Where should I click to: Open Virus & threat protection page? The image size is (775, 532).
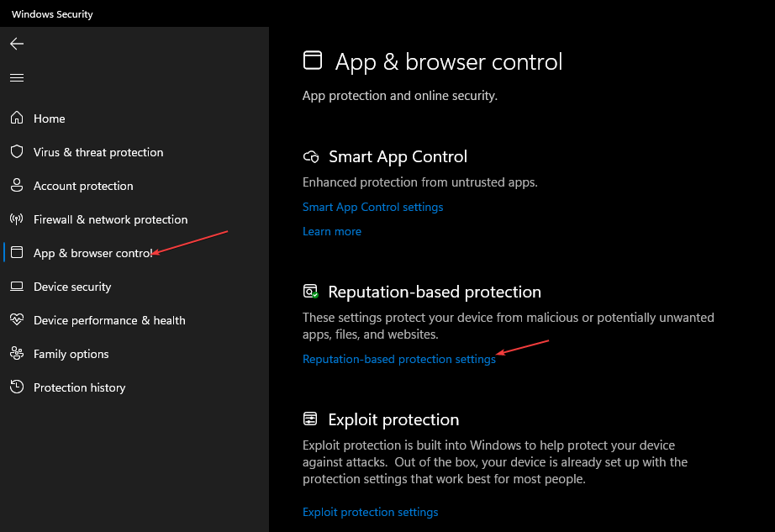tap(98, 152)
